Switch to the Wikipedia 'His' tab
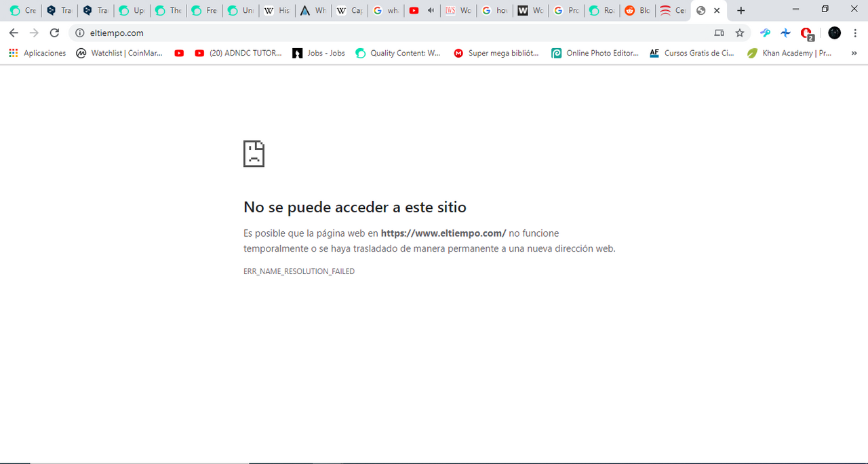The height and width of the screenshot is (464, 868). (277, 11)
